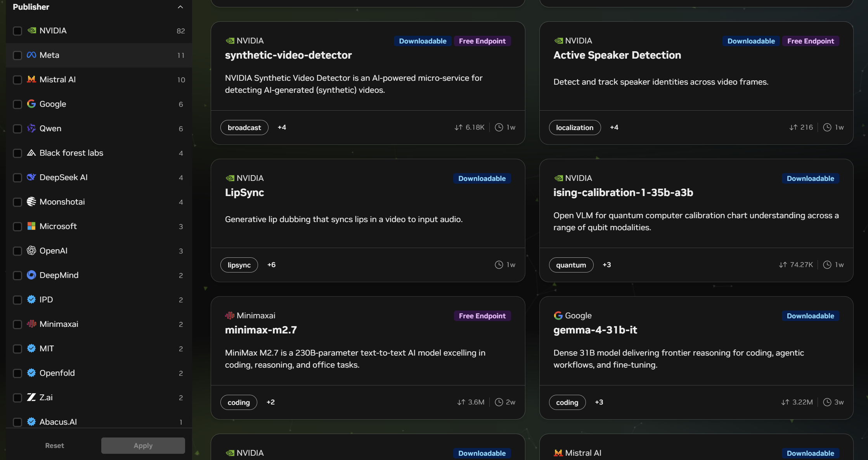
Task: Click the Reset button below the filters
Action: point(54,445)
